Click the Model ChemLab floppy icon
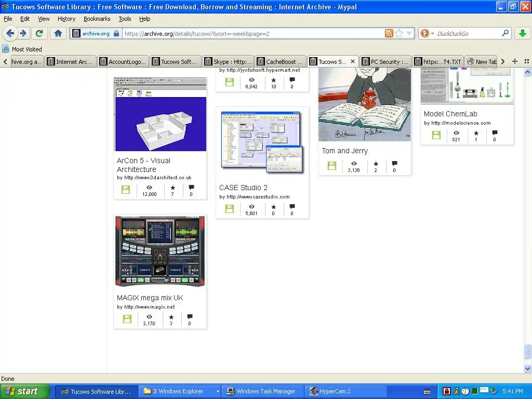Screen dimensions: 532x399 436,135
